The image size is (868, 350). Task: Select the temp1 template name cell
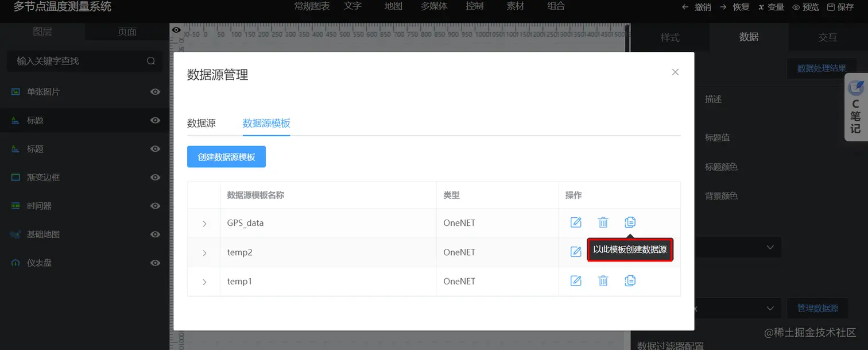(328, 282)
